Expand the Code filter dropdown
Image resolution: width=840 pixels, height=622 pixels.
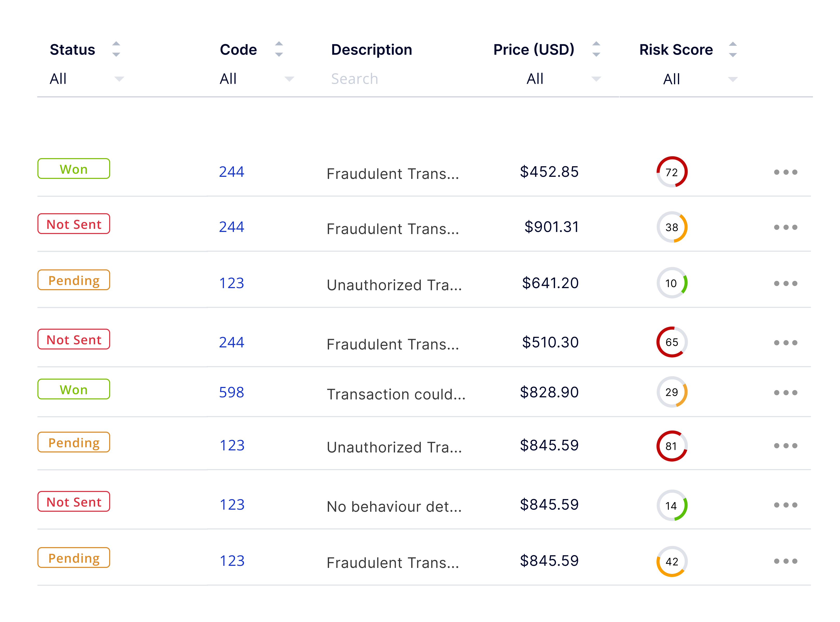[257, 79]
